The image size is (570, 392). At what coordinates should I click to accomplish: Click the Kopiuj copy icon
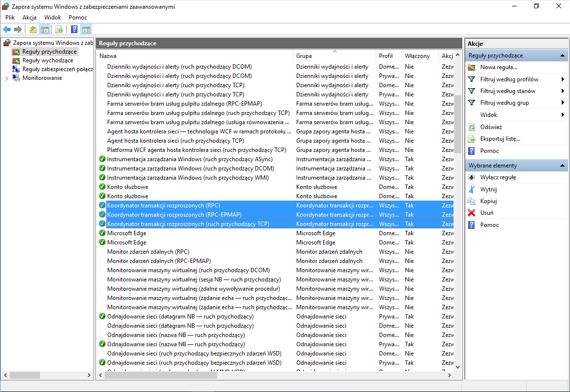click(x=472, y=201)
